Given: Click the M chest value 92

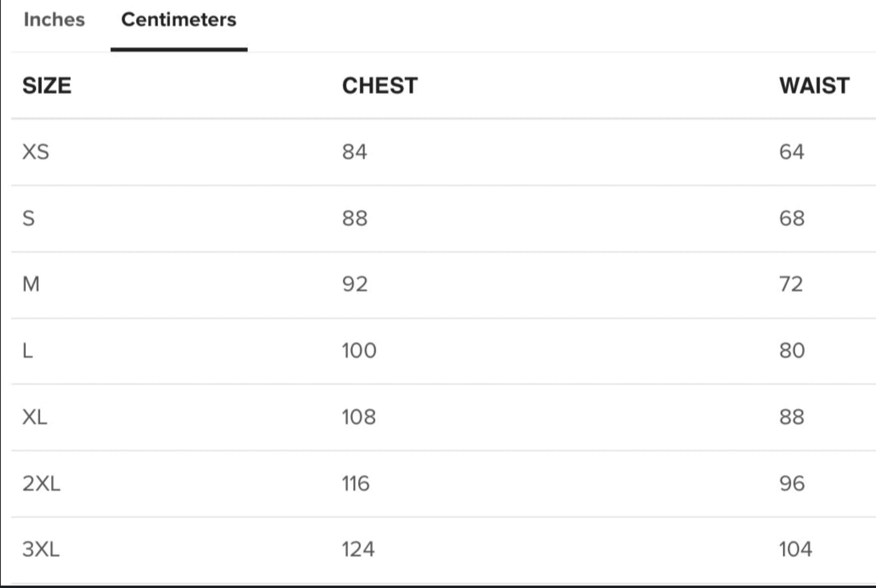Looking at the screenshot, I should point(355,284).
